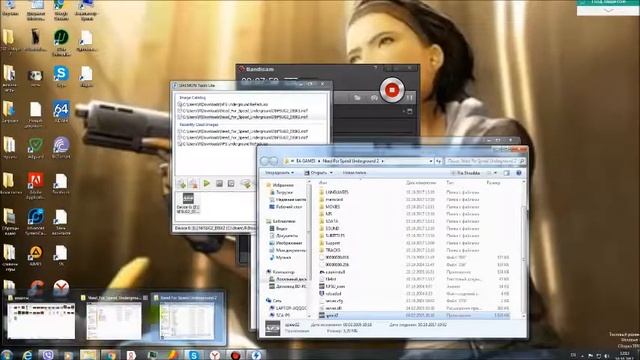Select the highlighted speed2 application file
This screenshot has width=640, height=360.
coord(414,316)
